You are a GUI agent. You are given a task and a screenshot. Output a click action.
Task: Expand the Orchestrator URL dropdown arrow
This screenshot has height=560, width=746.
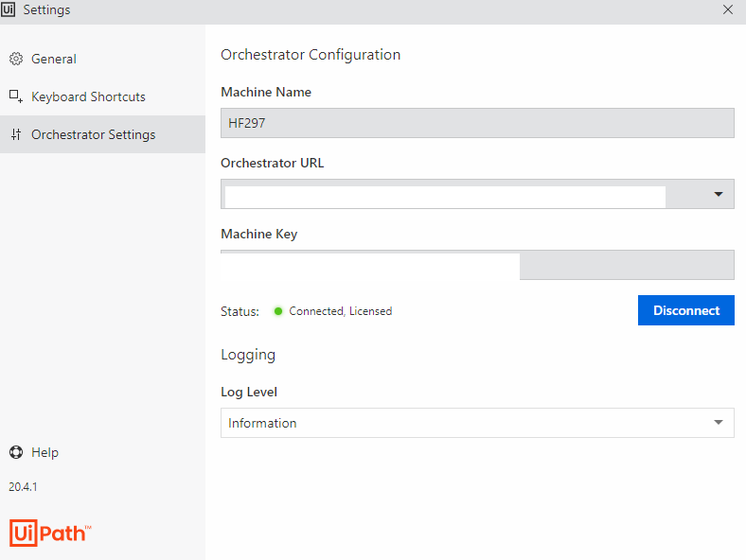pyautogui.click(x=719, y=194)
